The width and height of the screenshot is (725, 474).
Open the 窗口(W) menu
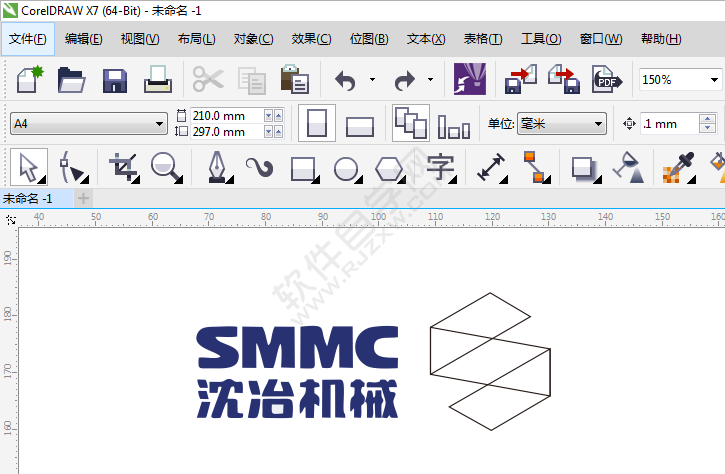(x=601, y=39)
